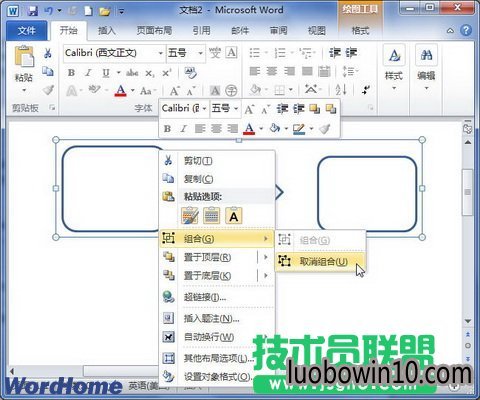Click the Borders icon in the ribbon
The width and height of the screenshot is (480, 400).
click(x=280, y=90)
